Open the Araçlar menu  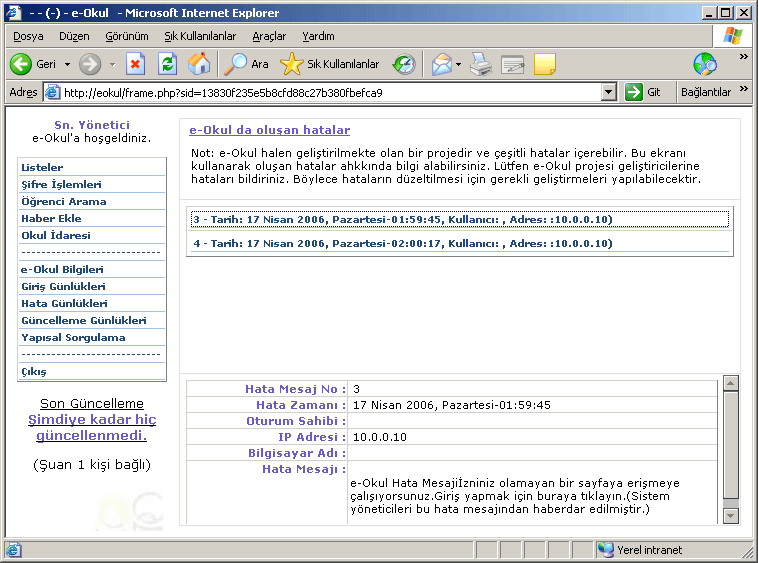[x=269, y=36]
